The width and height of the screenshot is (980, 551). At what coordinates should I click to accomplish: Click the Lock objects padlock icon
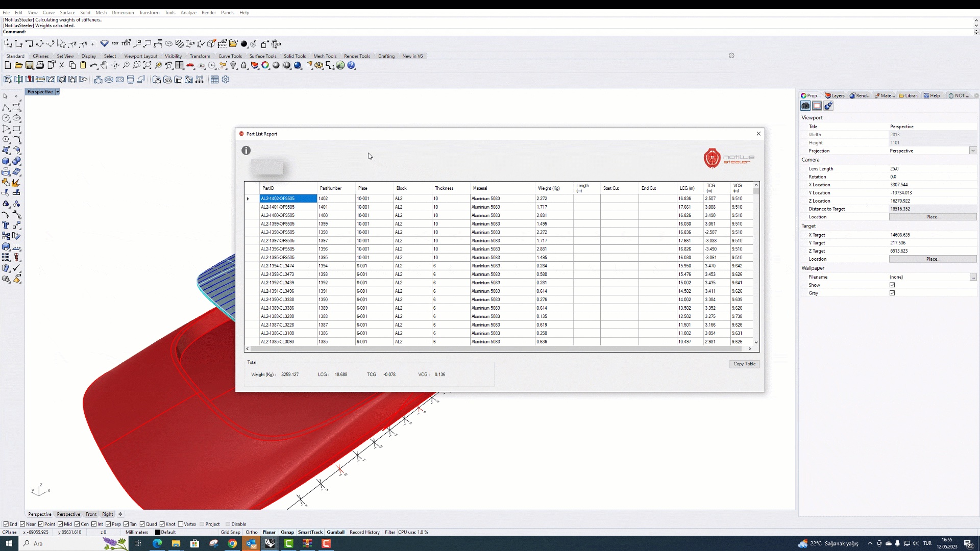(244, 65)
